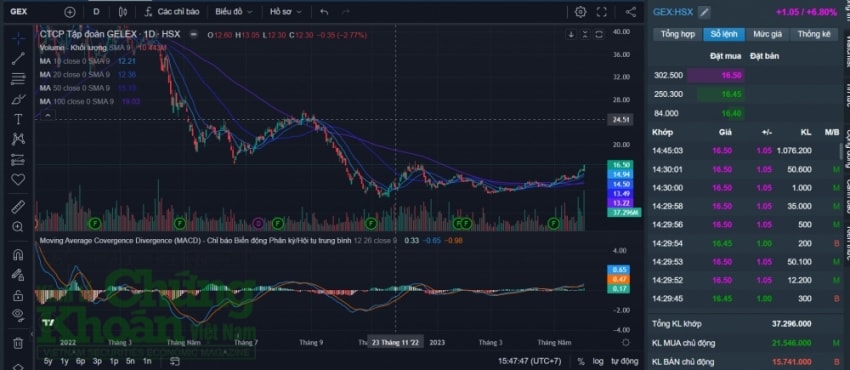
Task: Select the 1y time range
Action: (65, 361)
